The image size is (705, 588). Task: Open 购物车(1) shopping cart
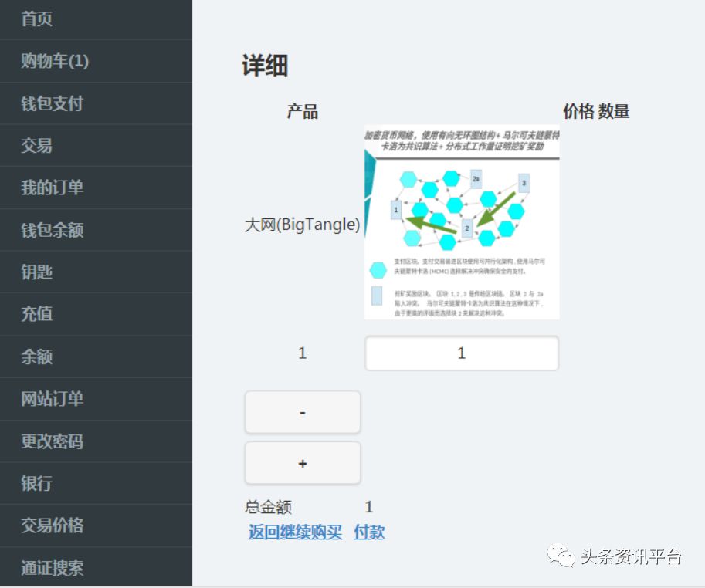[x=55, y=61]
